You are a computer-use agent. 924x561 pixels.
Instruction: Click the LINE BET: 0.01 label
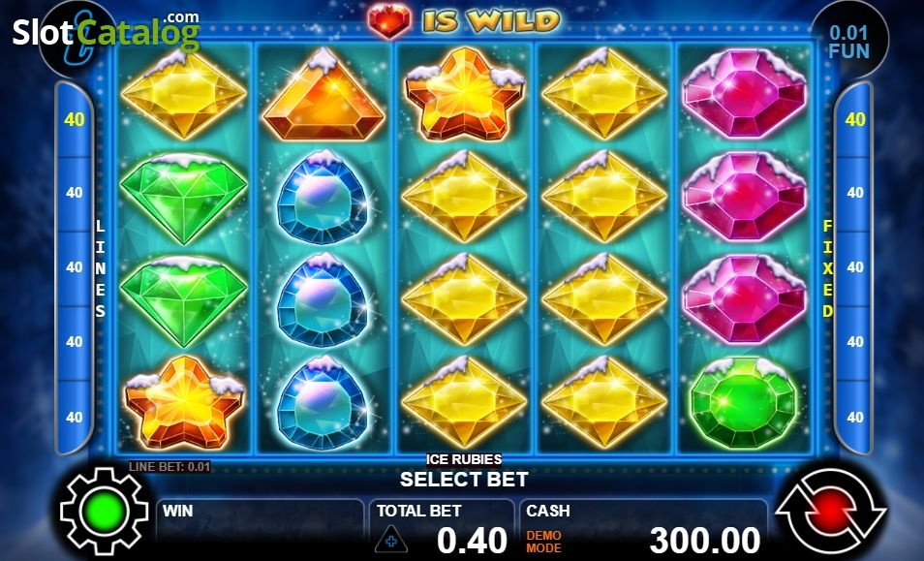169,467
